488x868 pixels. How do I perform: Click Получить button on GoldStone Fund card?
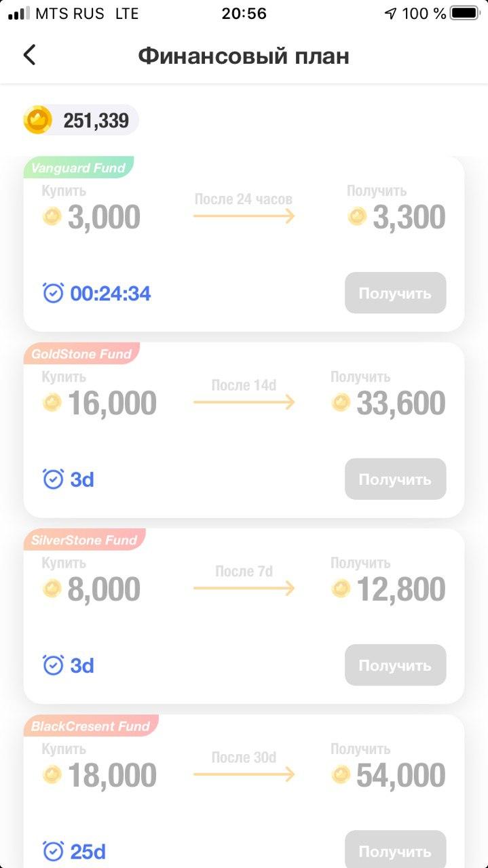pyautogui.click(x=395, y=479)
